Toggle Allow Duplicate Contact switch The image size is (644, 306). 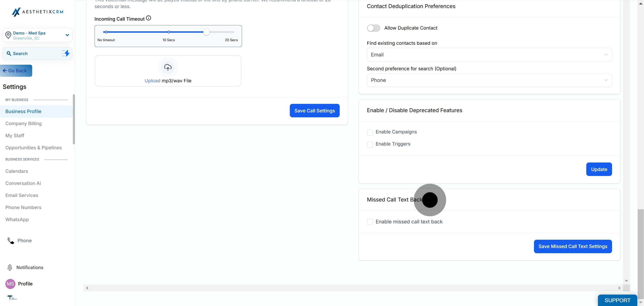(x=373, y=28)
